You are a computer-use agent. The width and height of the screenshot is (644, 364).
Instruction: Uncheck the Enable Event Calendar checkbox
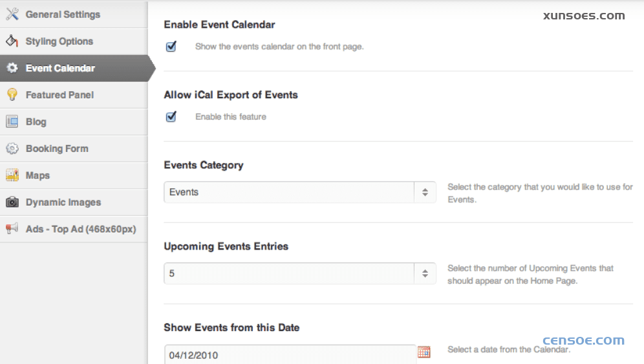(x=171, y=47)
